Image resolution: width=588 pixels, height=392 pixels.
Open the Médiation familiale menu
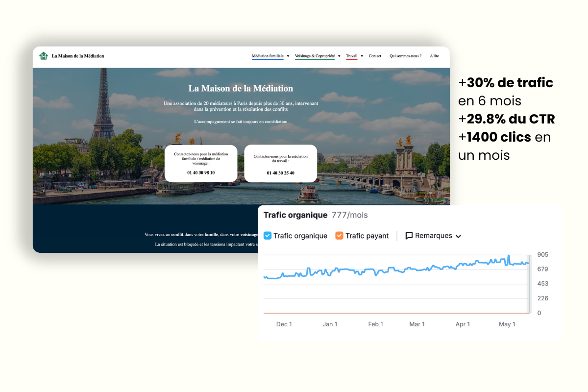click(x=268, y=56)
